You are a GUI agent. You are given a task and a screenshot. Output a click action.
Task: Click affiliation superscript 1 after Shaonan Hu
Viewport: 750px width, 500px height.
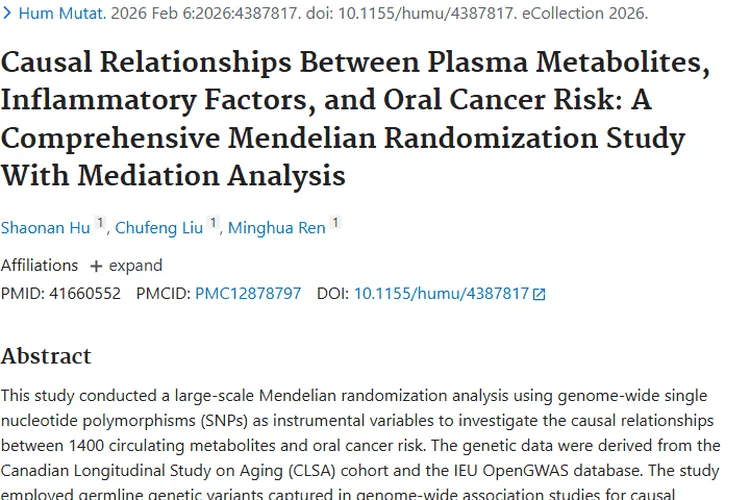(100, 224)
